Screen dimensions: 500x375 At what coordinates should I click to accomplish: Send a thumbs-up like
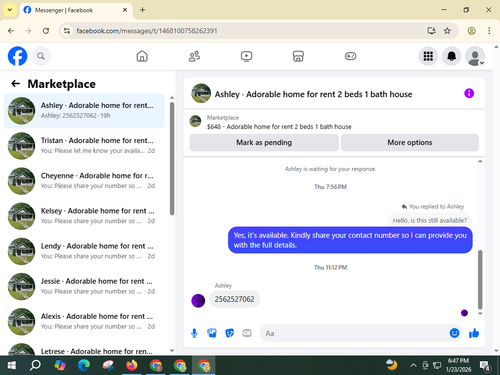474,333
